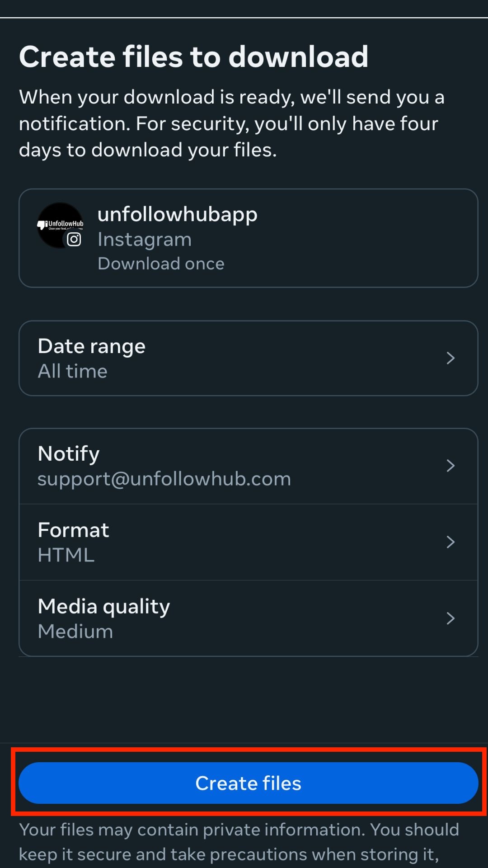Tap the Notify label
Screen dimensions: 488x868
coord(69,454)
